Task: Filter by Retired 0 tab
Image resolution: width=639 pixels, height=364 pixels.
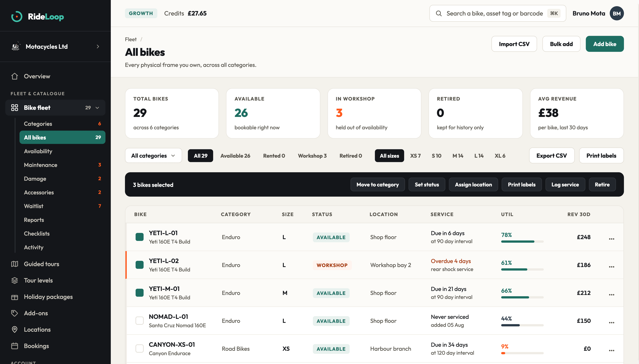Action: click(350, 155)
